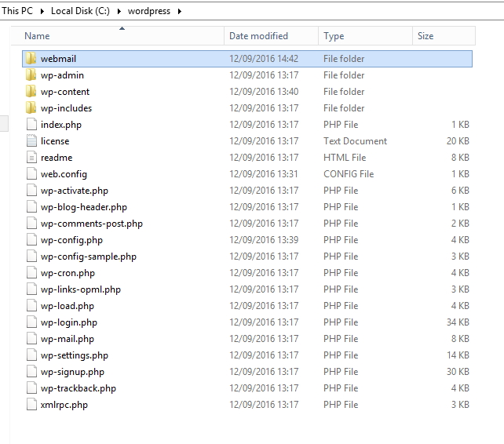Select the wp-content folder name
The width and height of the screenshot is (504, 444).
tap(65, 92)
